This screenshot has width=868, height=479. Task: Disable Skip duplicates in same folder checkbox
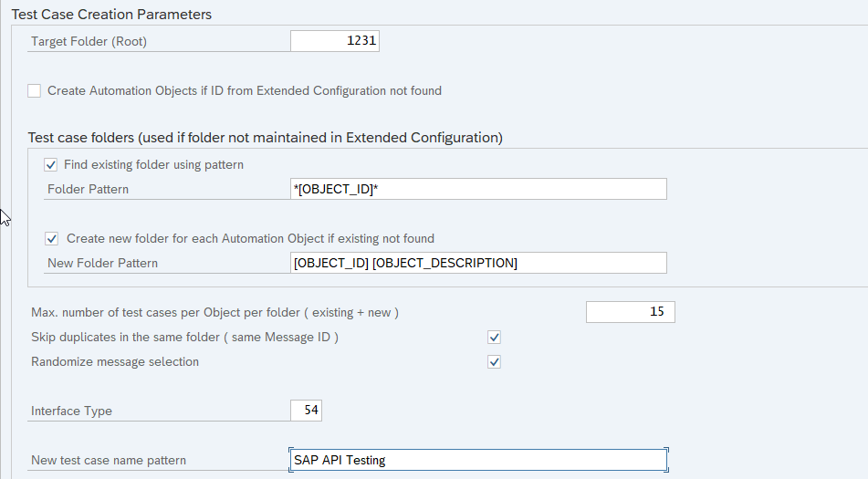pos(494,338)
